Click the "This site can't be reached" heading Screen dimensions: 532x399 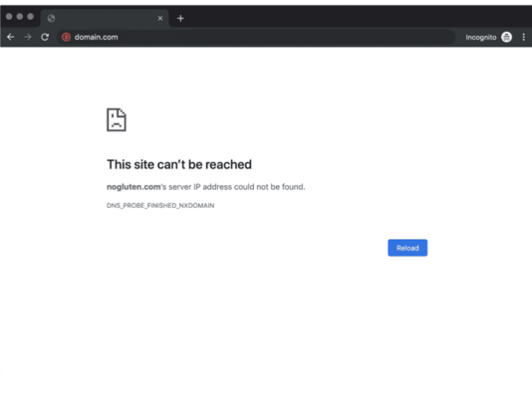click(179, 164)
